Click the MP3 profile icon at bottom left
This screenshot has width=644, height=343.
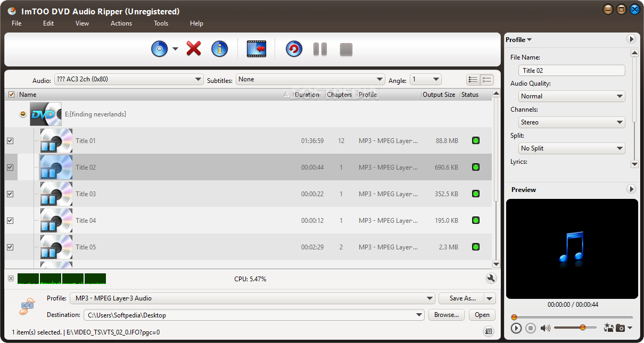[x=27, y=307]
